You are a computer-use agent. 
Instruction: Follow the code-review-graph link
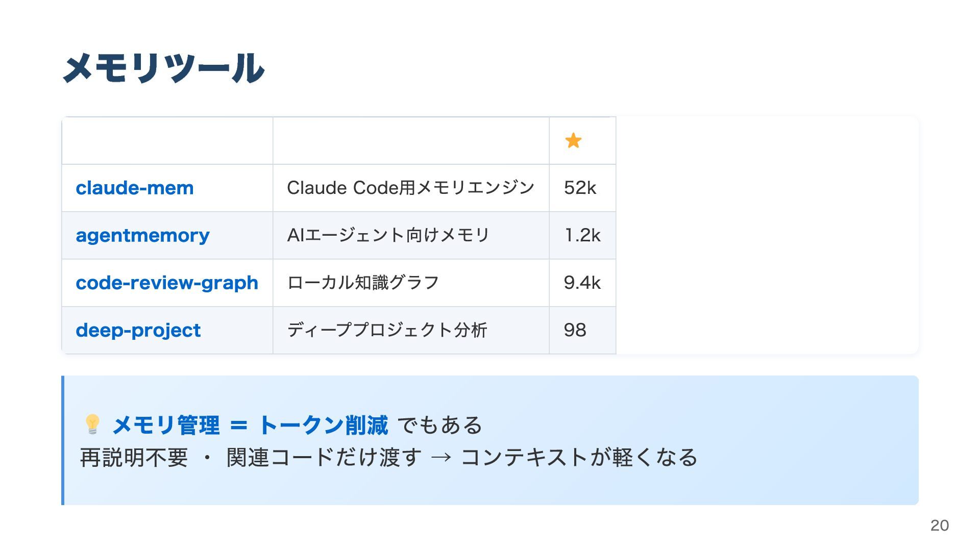pyautogui.click(x=167, y=283)
